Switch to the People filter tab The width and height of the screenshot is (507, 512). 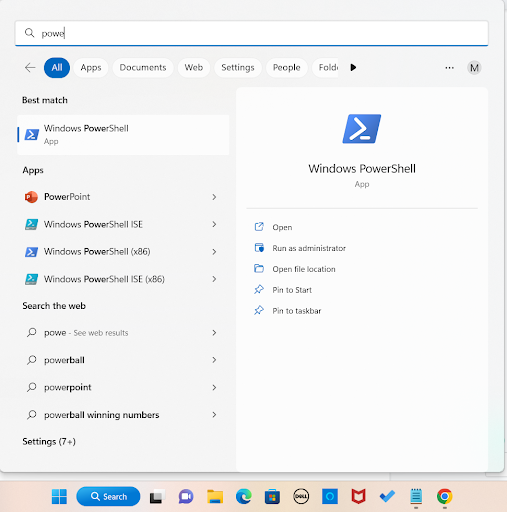coord(286,68)
